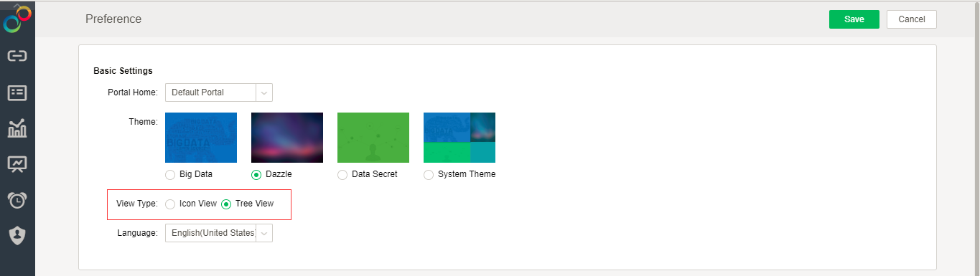Click the colorful app logo icon

pos(17,19)
